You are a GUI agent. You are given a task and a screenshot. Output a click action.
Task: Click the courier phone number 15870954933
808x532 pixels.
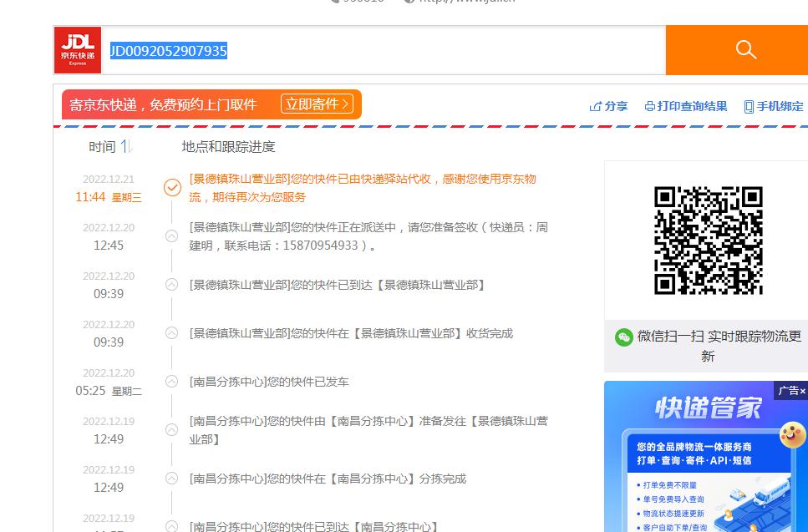click(321, 246)
